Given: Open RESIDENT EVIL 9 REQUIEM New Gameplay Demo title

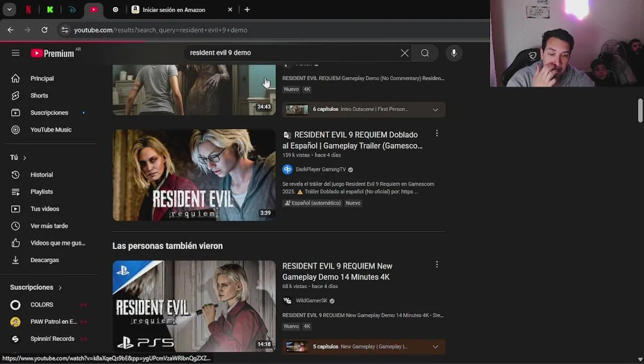Looking at the screenshot, I should [337, 271].
